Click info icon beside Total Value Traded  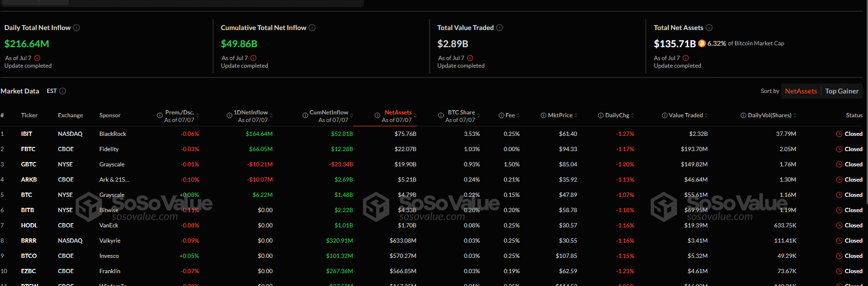click(x=500, y=28)
